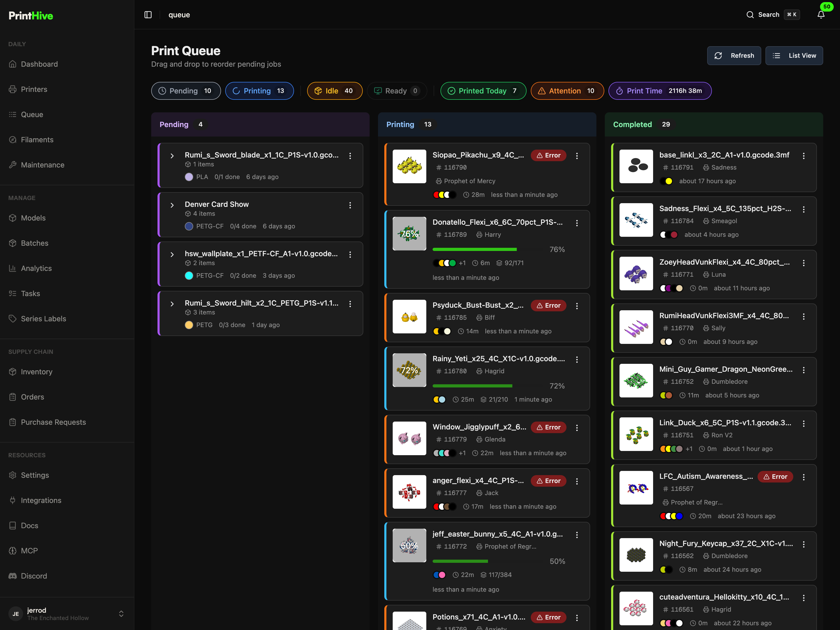The width and height of the screenshot is (840, 630).
Task: Open kebab menu for Denver Card Show
Action: [350, 205]
